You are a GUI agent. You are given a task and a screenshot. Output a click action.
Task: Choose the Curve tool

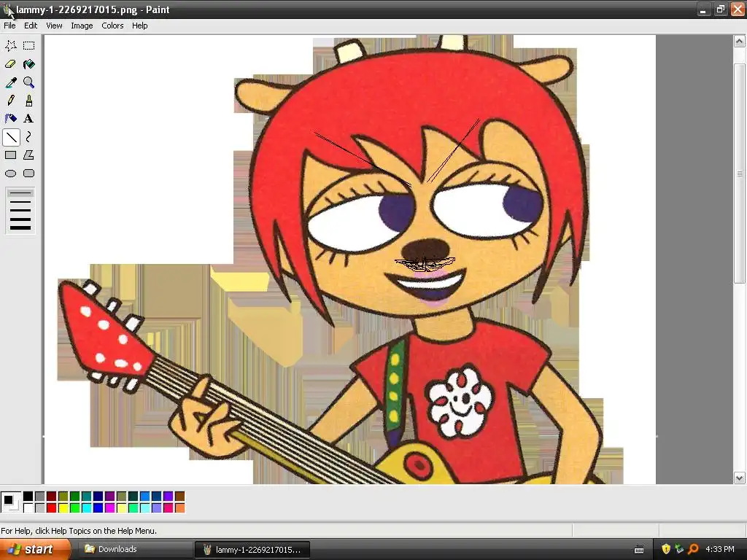(x=28, y=137)
